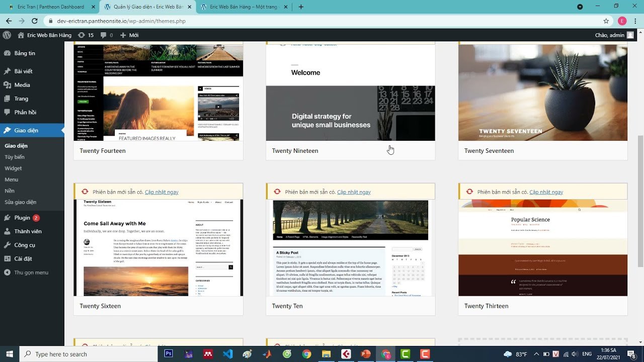
Task: Open the Phản hồi comments menu
Action: point(32,112)
